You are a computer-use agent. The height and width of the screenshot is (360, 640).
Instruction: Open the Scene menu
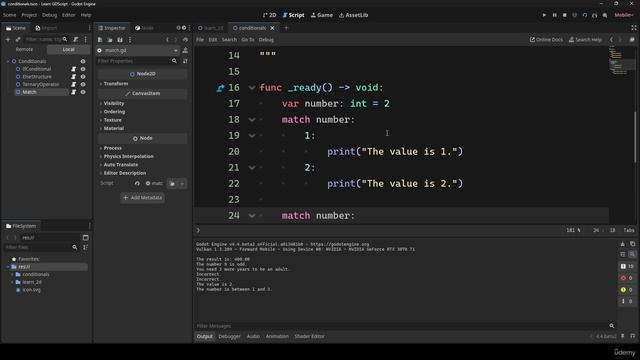point(9,15)
